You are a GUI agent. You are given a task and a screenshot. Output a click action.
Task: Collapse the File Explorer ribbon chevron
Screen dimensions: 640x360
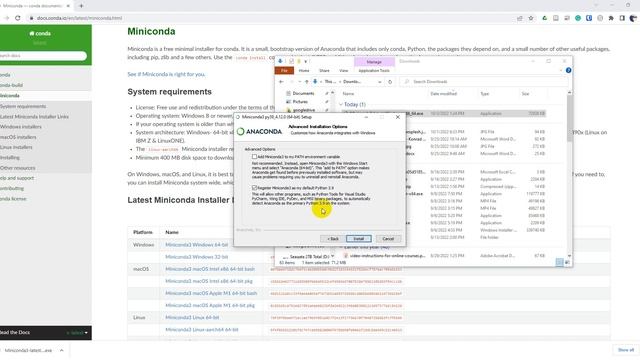(561, 71)
